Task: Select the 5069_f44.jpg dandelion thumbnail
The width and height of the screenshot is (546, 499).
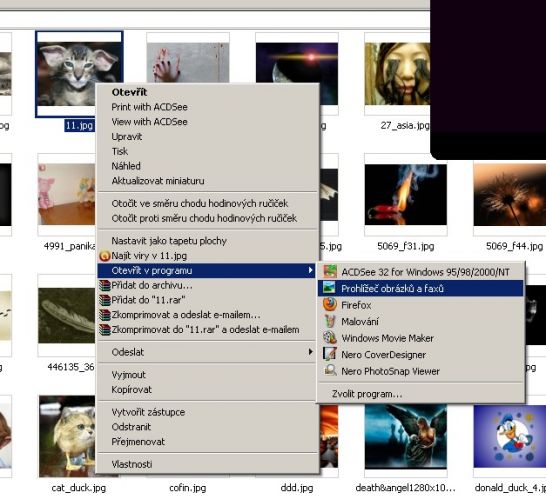Action: tap(509, 195)
